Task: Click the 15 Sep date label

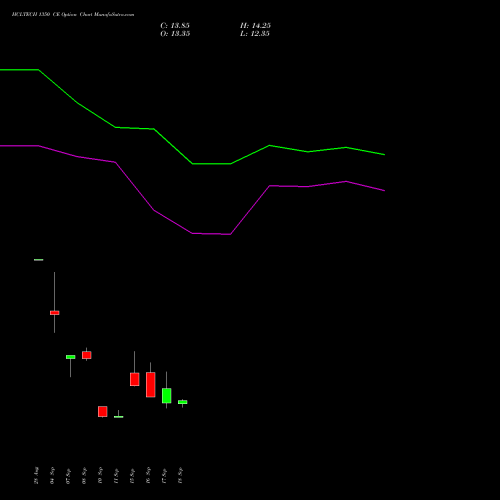Action: [x=132, y=475]
